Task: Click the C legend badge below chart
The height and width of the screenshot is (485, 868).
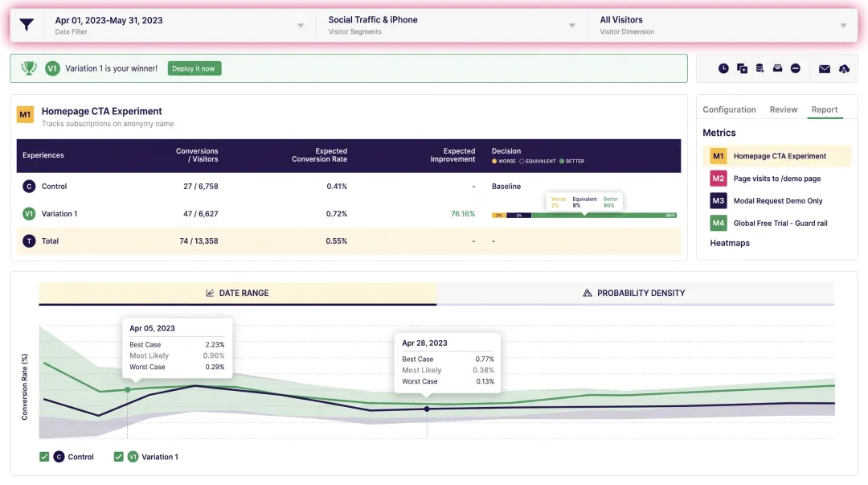Action: [59, 457]
